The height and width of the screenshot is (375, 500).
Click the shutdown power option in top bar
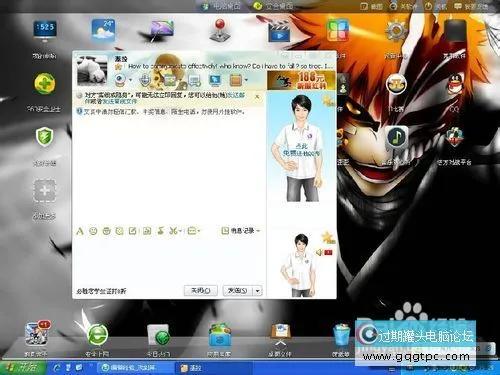(435, 6)
